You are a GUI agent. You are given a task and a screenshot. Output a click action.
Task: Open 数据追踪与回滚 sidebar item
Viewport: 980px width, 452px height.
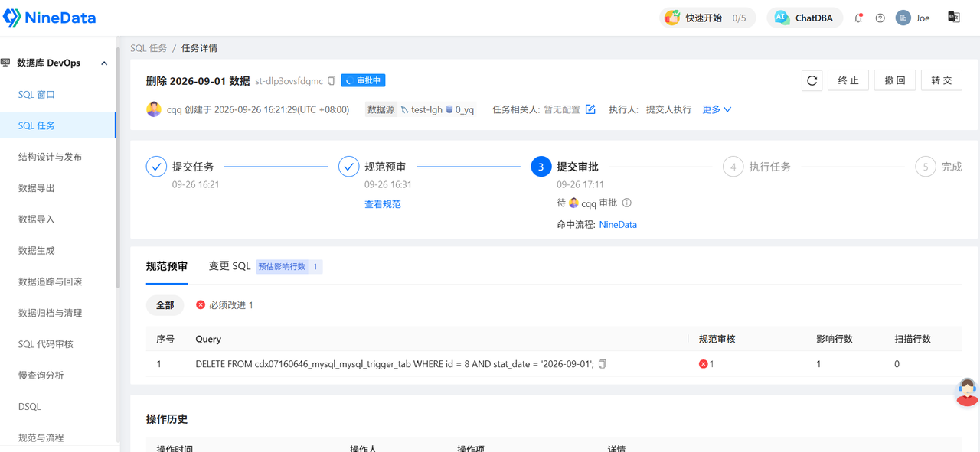click(50, 282)
